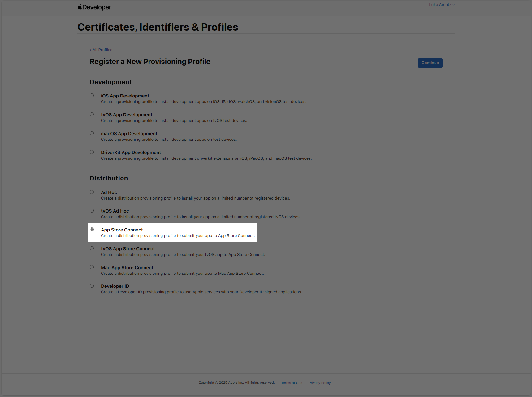532x397 pixels.
Task: Go back via All Profiles link
Action: tap(101, 50)
